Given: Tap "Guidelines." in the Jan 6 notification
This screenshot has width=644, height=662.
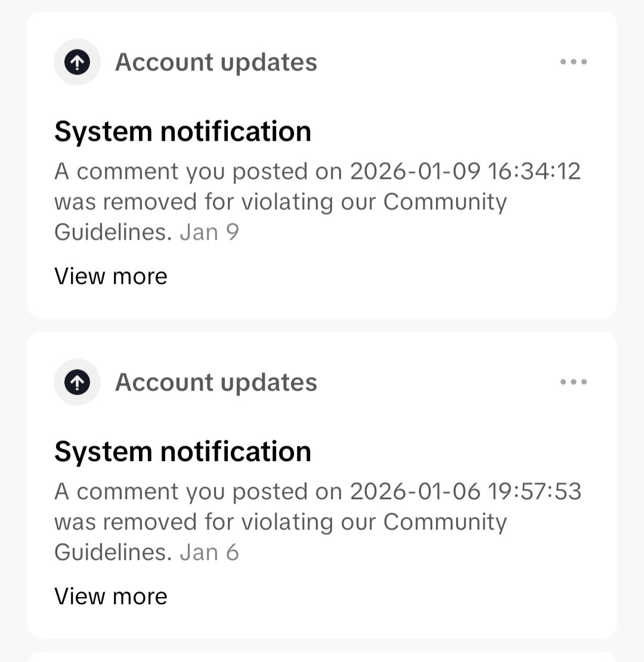Looking at the screenshot, I should (x=113, y=552).
